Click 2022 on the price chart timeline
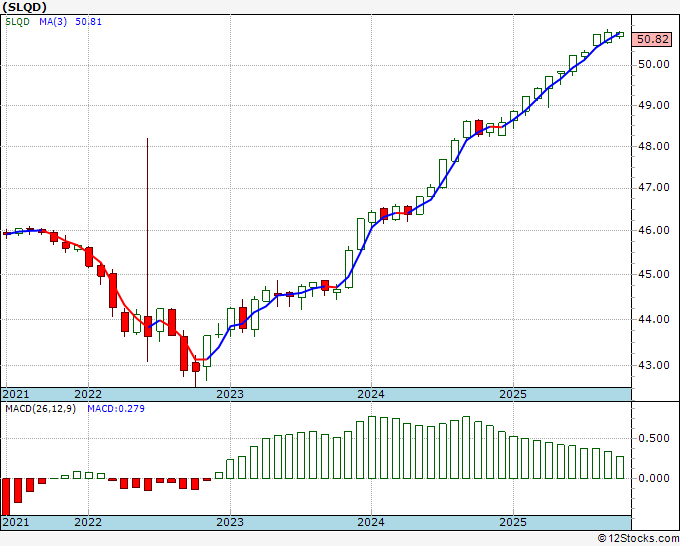 [88, 394]
